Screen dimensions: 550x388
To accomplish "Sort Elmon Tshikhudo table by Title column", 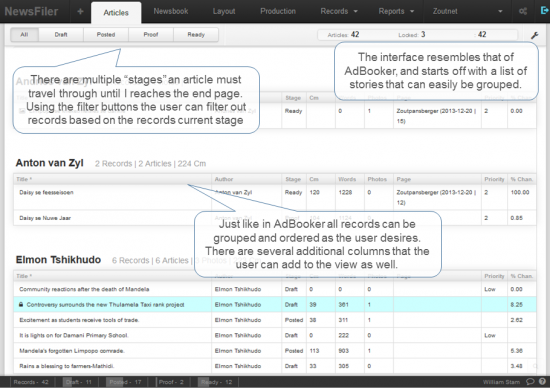I will coord(113,276).
